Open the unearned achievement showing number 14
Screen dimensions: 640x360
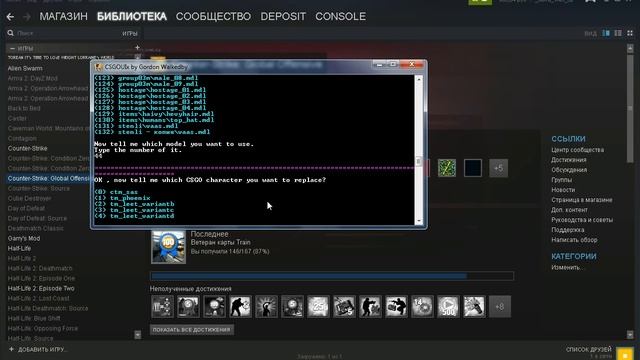(x=422, y=307)
